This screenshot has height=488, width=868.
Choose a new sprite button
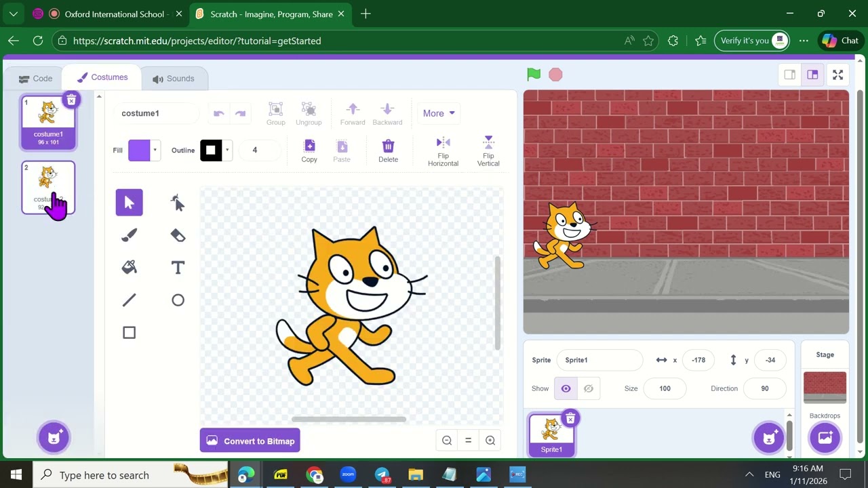point(769,437)
